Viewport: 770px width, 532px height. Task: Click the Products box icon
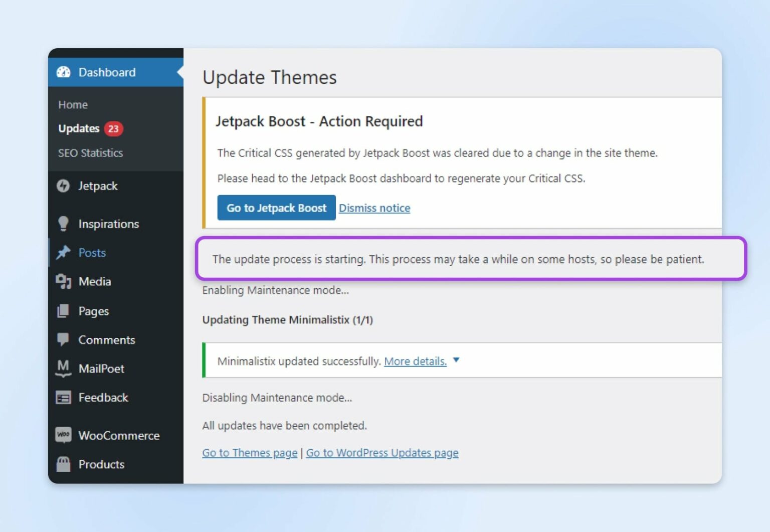coord(63,464)
